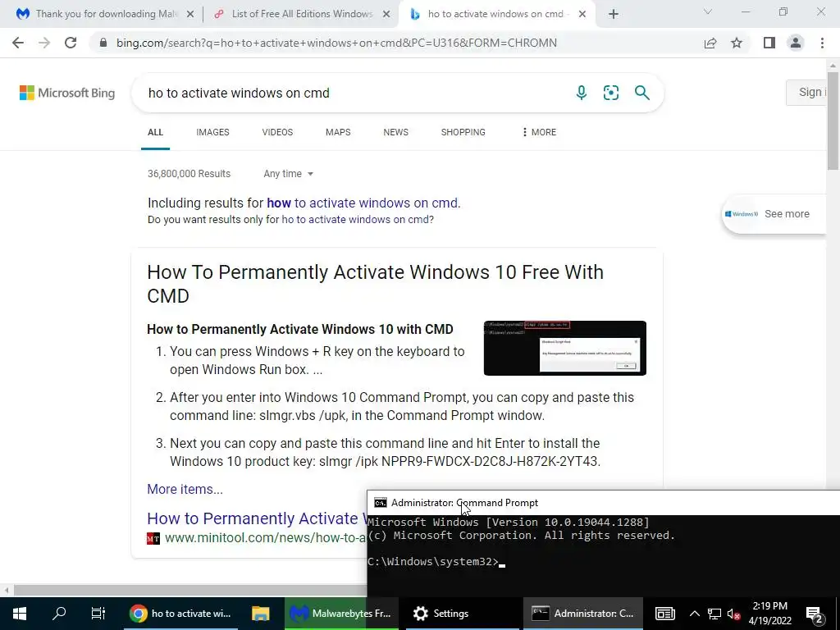The width and height of the screenshot is (840, 630).
Task: Open the Windows Start menu
Action: coord(20,614)
